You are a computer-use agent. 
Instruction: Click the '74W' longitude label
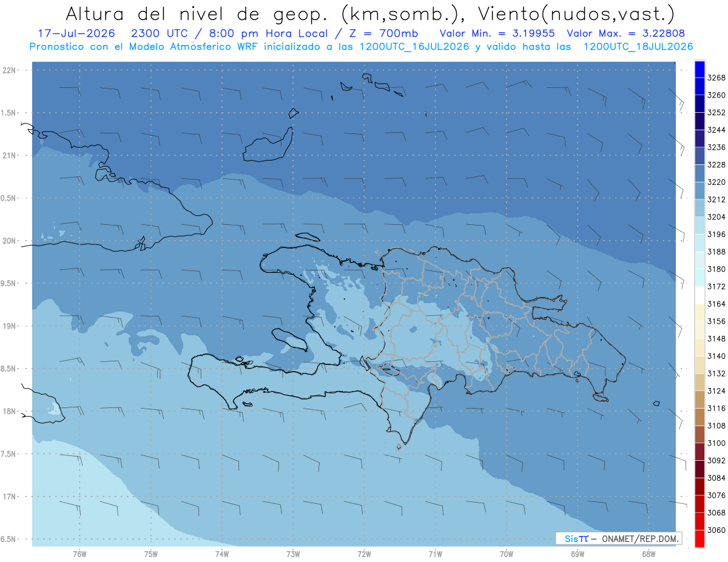click(x=222, y=554)
